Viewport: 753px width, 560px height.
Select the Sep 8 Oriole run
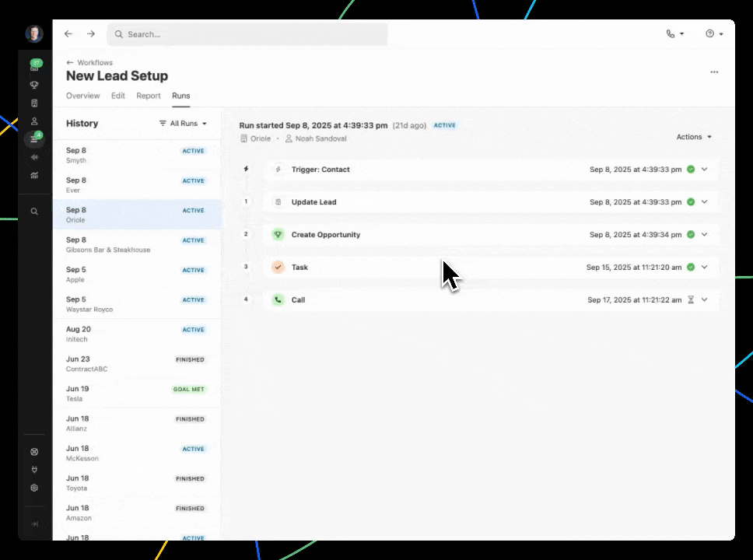point(137,214)
